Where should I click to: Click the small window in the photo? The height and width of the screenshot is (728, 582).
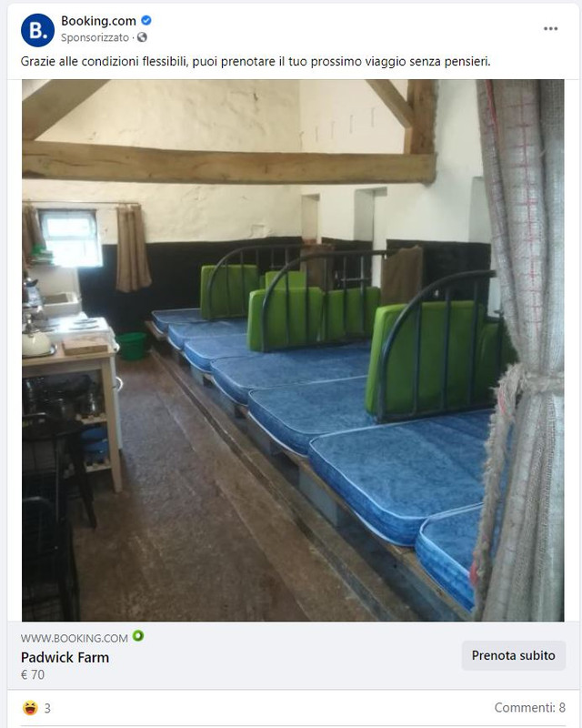pos(72,238)
